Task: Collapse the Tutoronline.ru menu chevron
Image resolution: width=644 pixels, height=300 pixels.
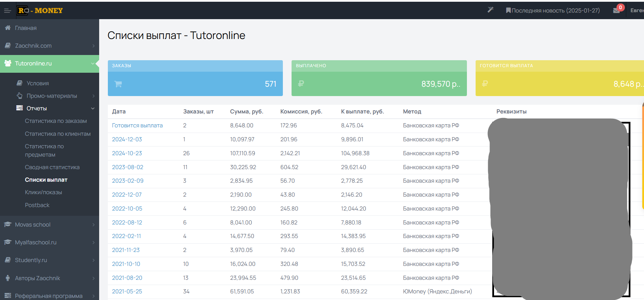Action: pyautogui.click(x=93, y=64)
